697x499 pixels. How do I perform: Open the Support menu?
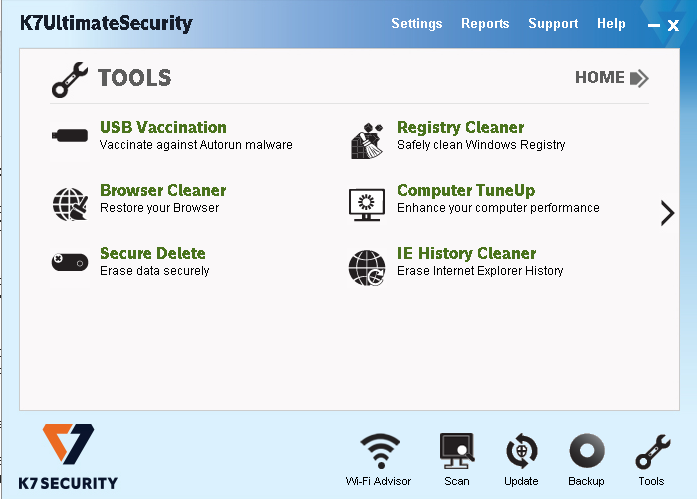553,24
